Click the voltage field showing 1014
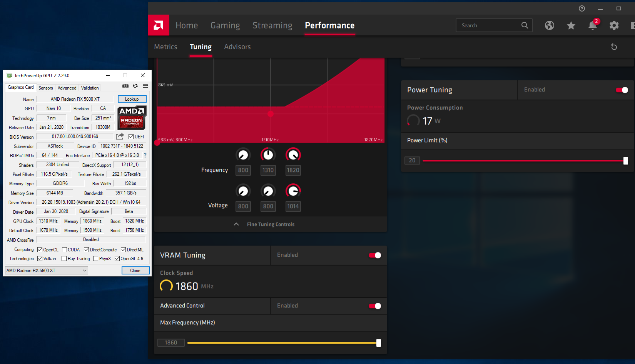The width and height of the screenshot is (635, 364). 293,206
